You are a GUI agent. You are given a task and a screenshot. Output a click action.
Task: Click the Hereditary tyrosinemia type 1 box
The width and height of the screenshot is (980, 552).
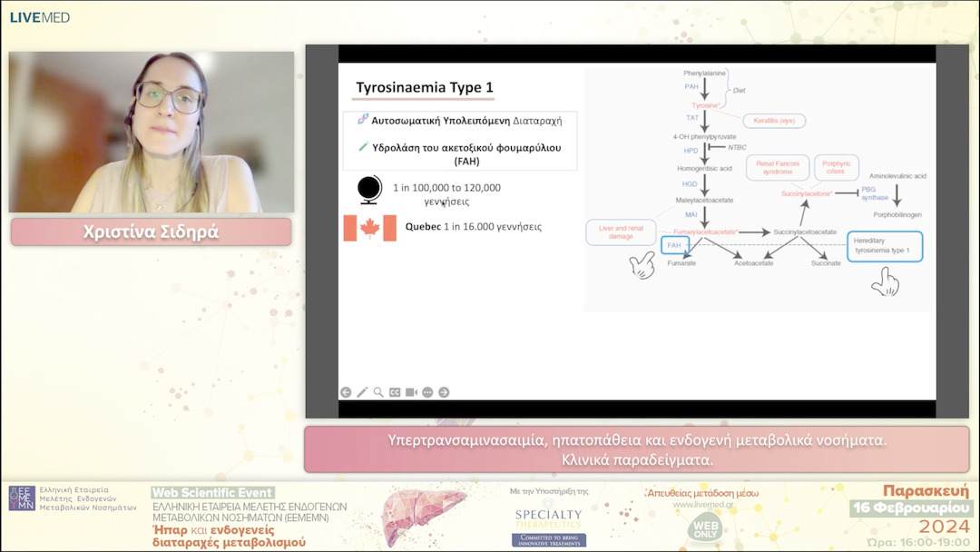[x=885, y=246]
